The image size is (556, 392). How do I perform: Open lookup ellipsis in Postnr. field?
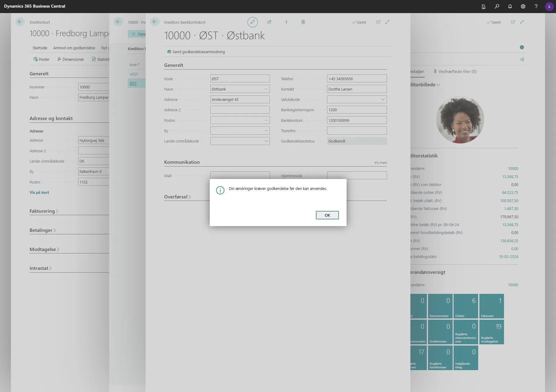[266, 120]
